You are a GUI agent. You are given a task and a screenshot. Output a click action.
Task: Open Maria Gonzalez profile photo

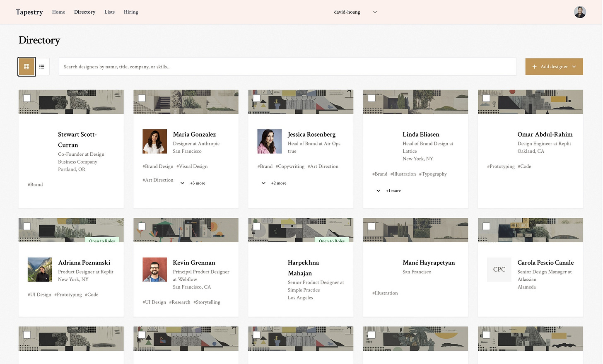coord(154,141)
